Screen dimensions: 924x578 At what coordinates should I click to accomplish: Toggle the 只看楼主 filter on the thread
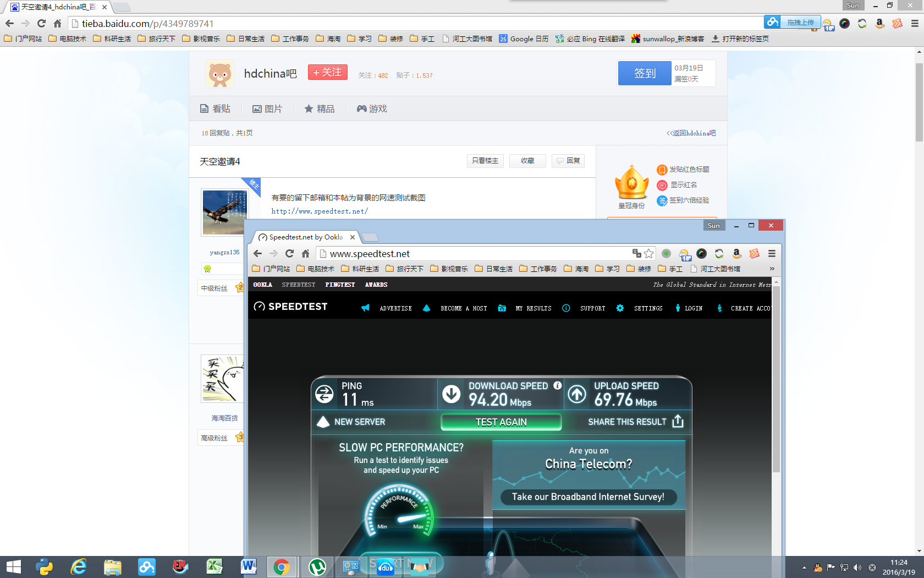pyautogui.click(x=485, y=161)
